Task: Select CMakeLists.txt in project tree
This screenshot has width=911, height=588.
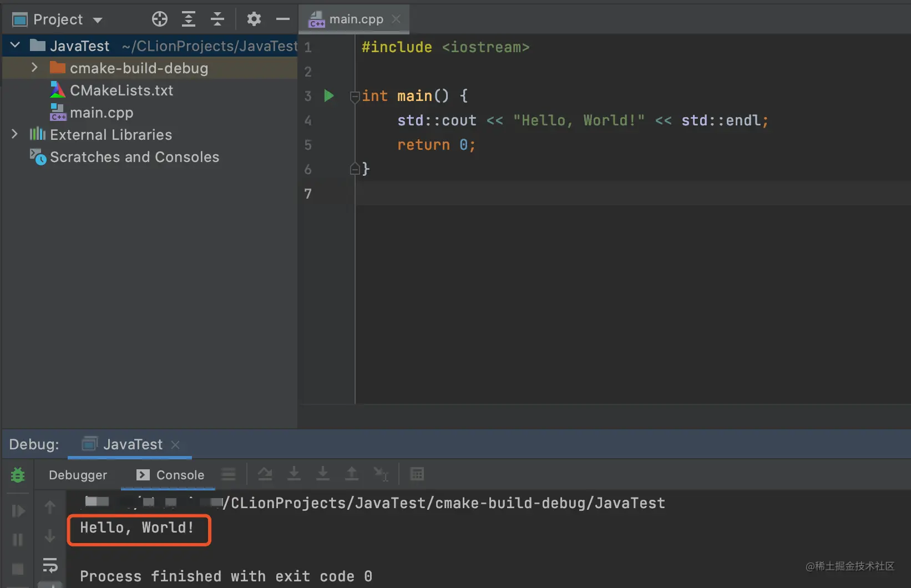Action: click(x=122, y=90)
